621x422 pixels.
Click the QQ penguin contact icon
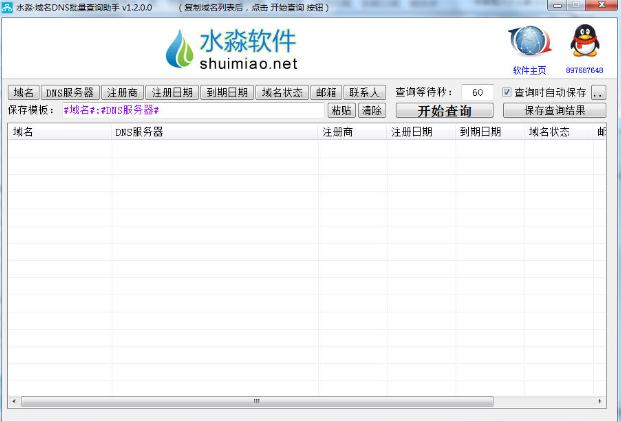point(585,44)
